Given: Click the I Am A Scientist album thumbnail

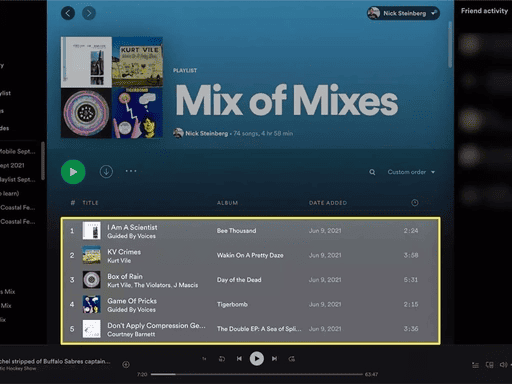Looking at the screenshot, I should pyautogui.click(x=92, y=231).
